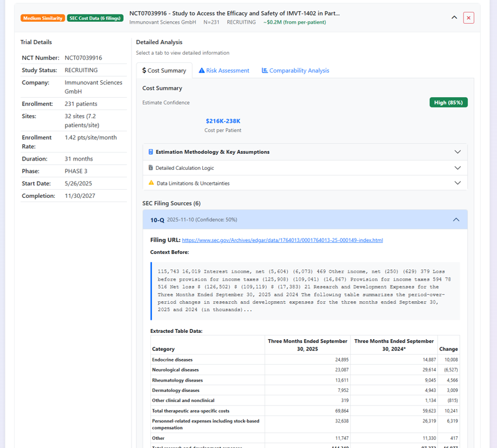Switch to the Comparability Analysis tab
This screenshot has height=448, width=497.
point(295,70)
